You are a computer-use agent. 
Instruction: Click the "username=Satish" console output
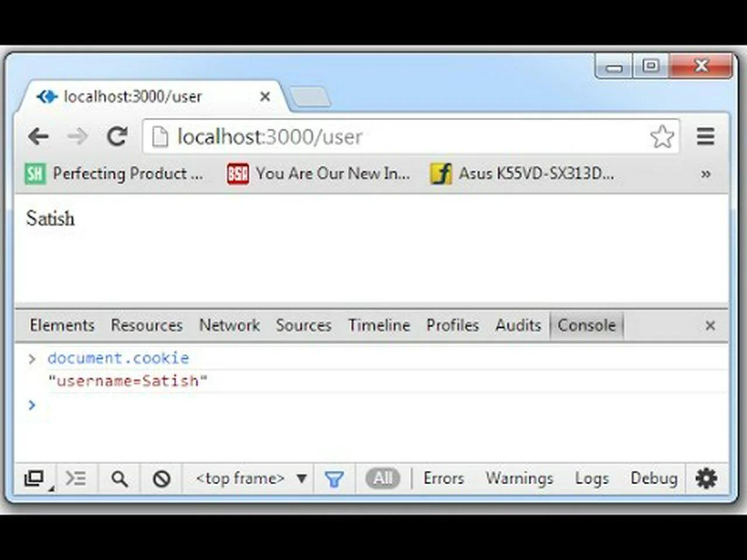pos(128,381)
